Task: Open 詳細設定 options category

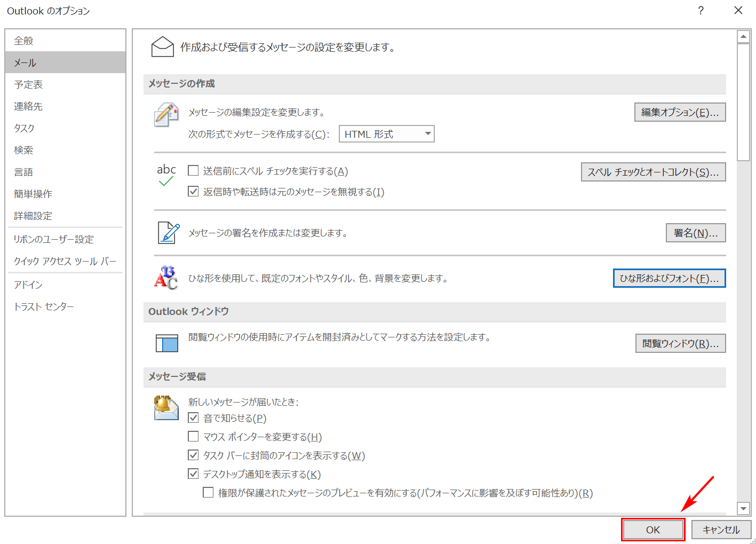Action: 66,216
